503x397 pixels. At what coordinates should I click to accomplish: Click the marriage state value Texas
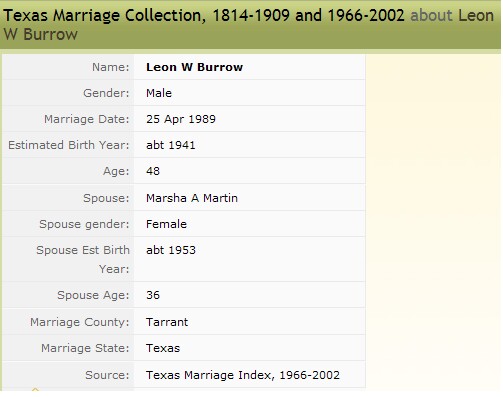[x=163, y=348]
